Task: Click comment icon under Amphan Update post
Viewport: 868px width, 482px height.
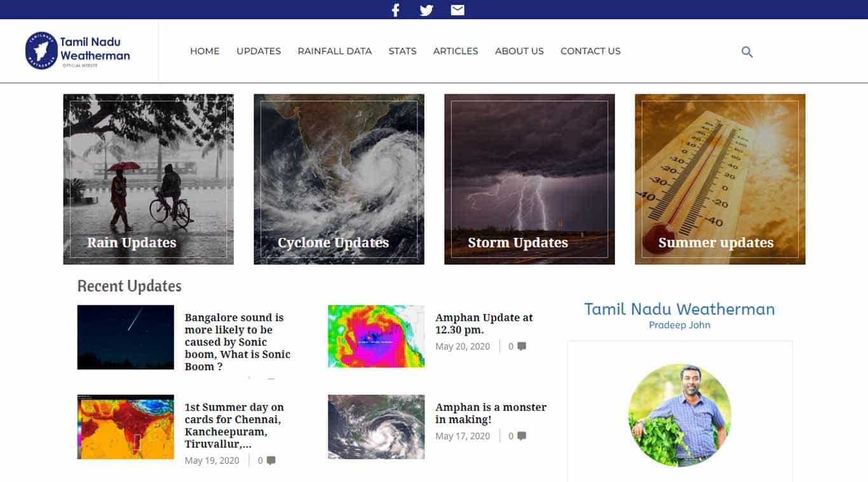Action: click(x=522, y=347)
